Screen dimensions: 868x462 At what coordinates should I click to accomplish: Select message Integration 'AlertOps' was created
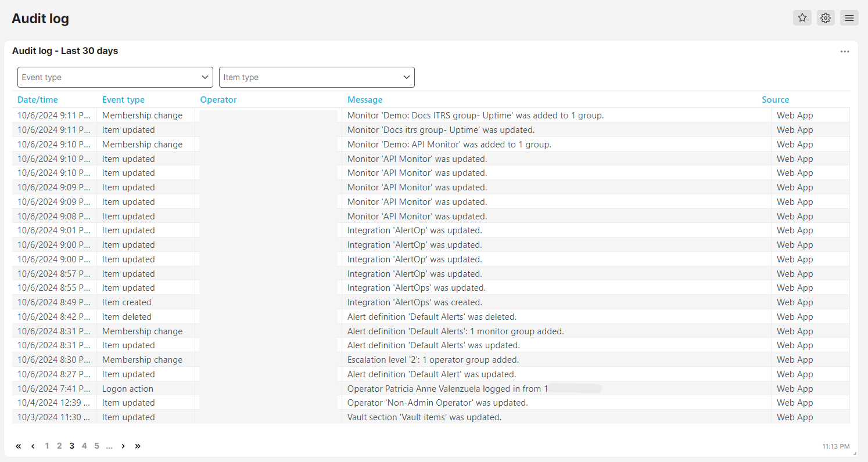415,302
